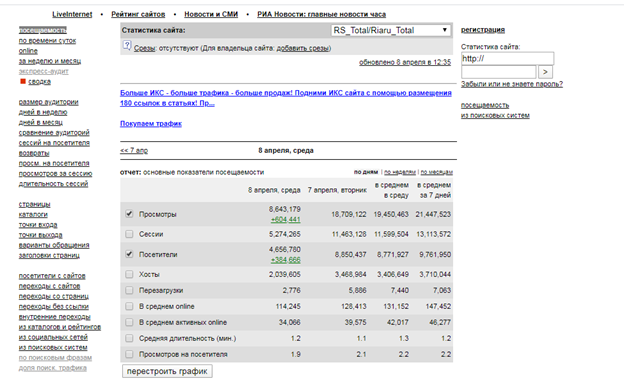Check Просмотров на посетителя checkbox

coord(129,354)
